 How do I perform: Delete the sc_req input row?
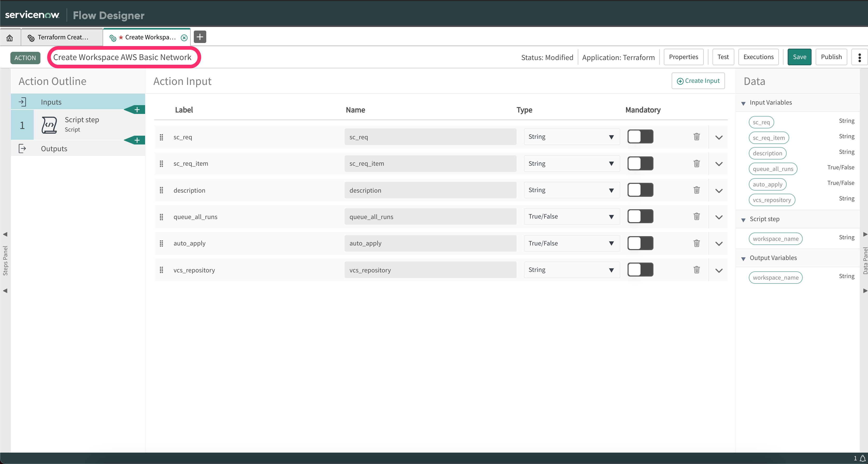696,137
